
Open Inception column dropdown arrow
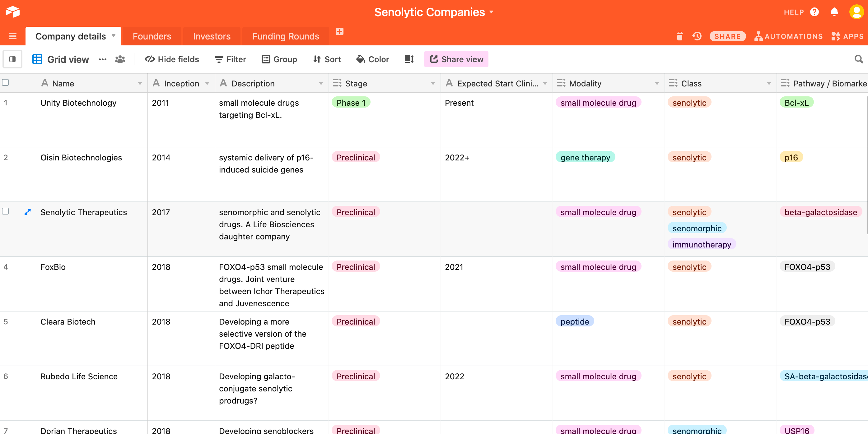(x=207, y=84)
